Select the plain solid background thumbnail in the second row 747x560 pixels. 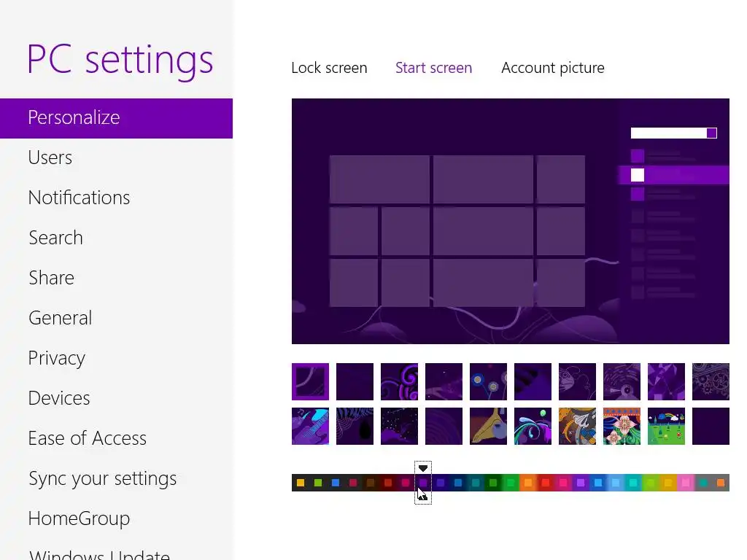711,426
